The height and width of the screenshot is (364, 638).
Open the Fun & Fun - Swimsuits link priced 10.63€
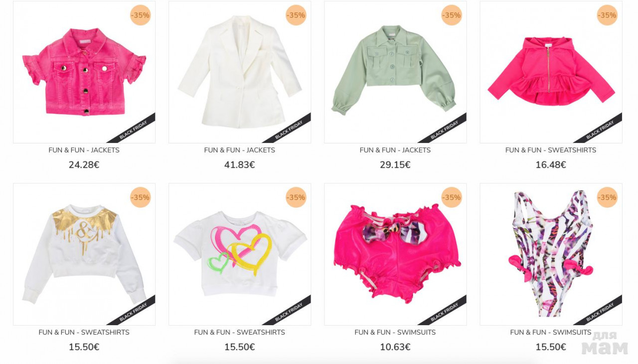(395, 332)
